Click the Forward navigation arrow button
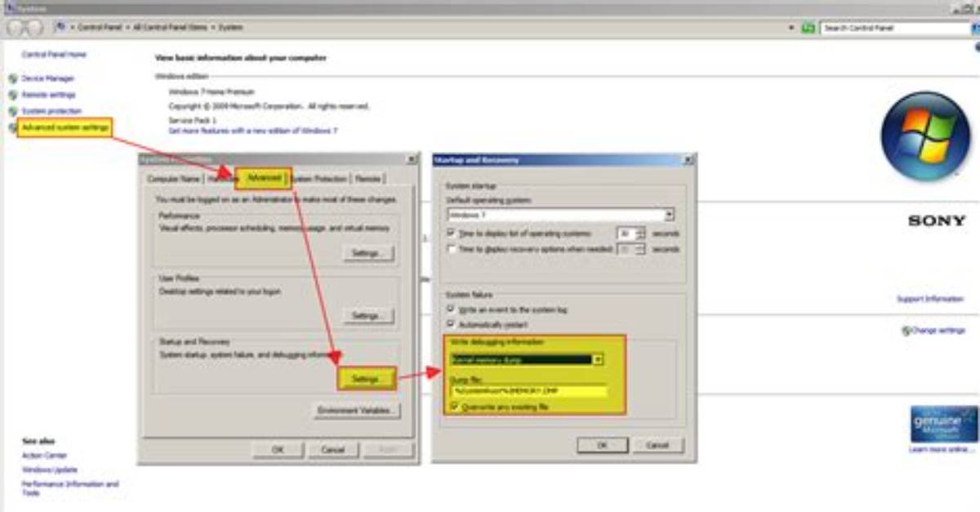The width and height of the screenshot is (980, 512). (33, 28)
